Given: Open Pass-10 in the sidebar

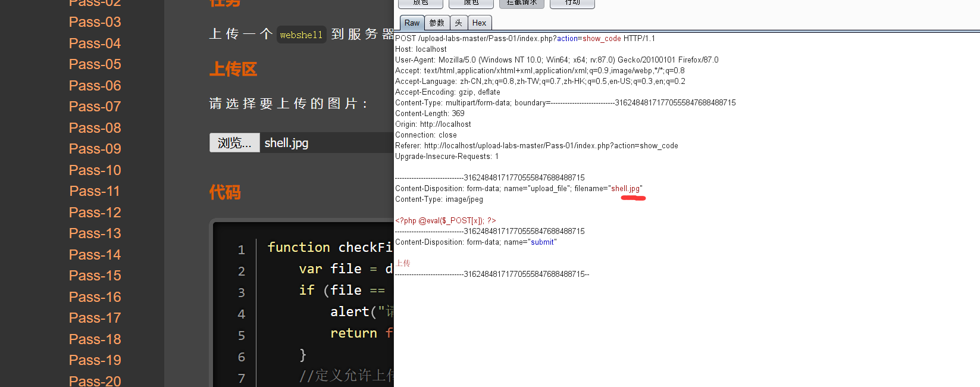Looking at the screenshot, I should click(x=95, y=170).
